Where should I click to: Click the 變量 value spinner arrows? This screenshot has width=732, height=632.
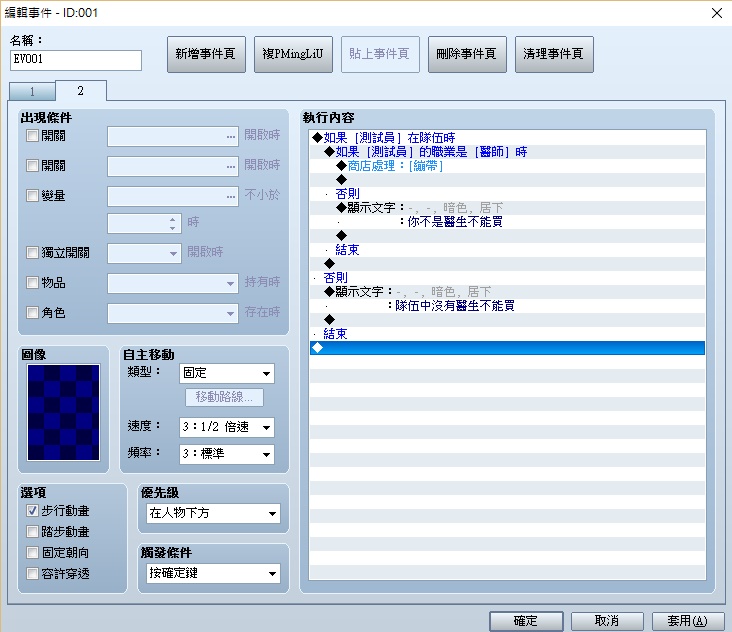(173, 223)
